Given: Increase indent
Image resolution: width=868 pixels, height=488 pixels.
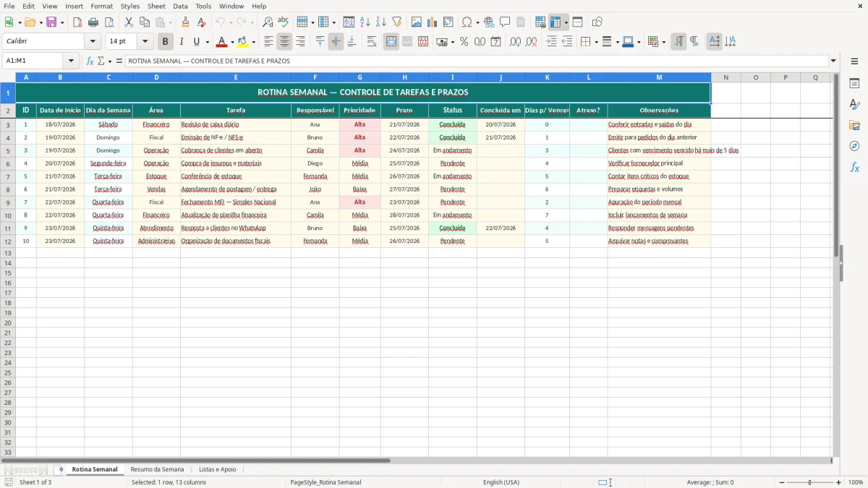Looking at the screenshot, I should (551, 42).
